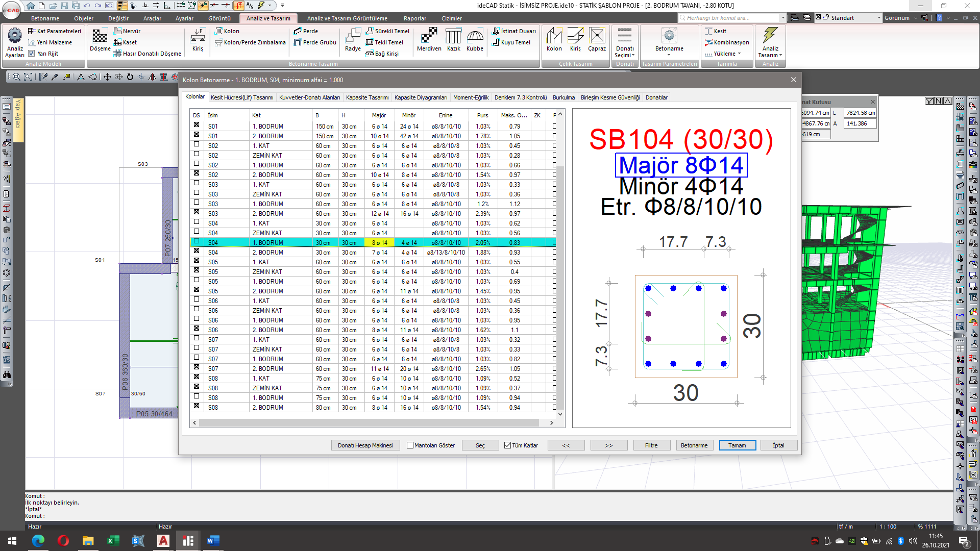Select the highlighted S04 1. BODRUM row

pos(373,243)
